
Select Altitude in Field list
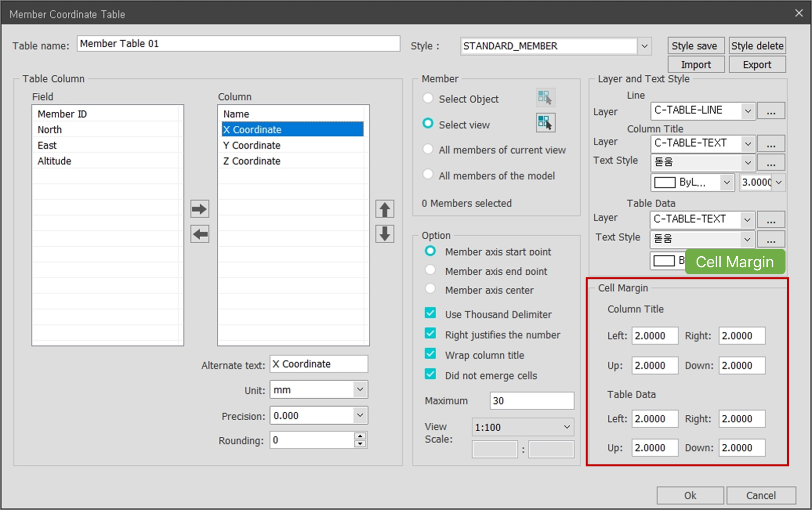point(107,161)
